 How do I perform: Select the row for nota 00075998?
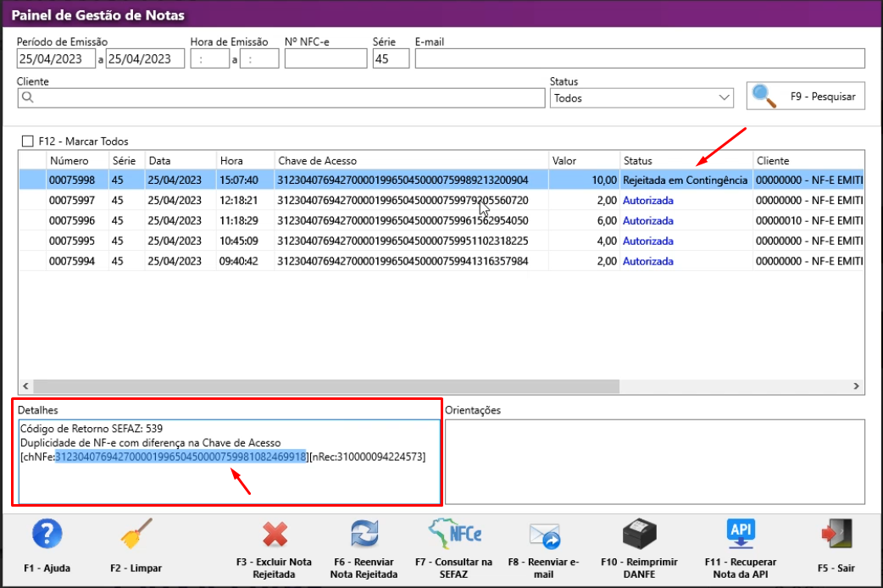click(x=441, y=180)
